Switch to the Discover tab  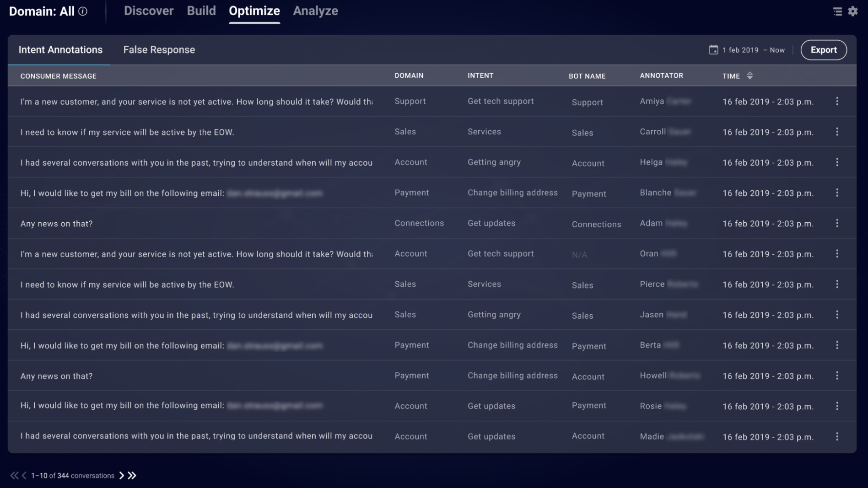(149, 11)
